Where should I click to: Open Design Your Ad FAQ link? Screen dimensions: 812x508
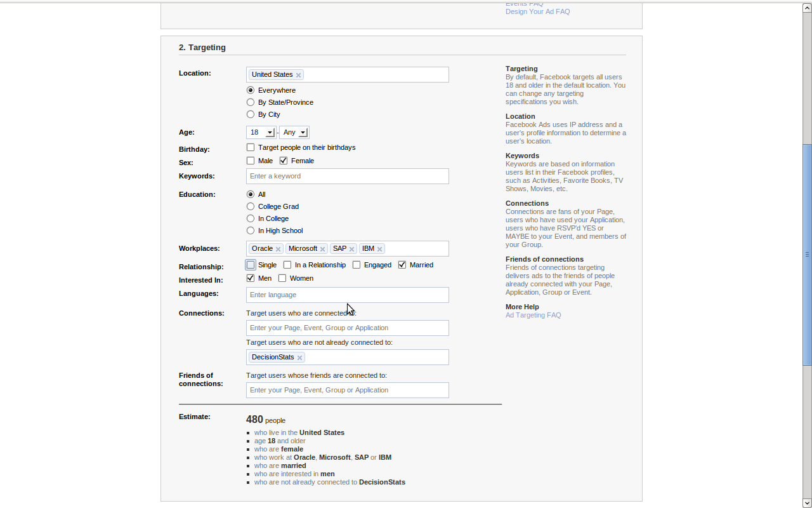click(x=537, y=11)
